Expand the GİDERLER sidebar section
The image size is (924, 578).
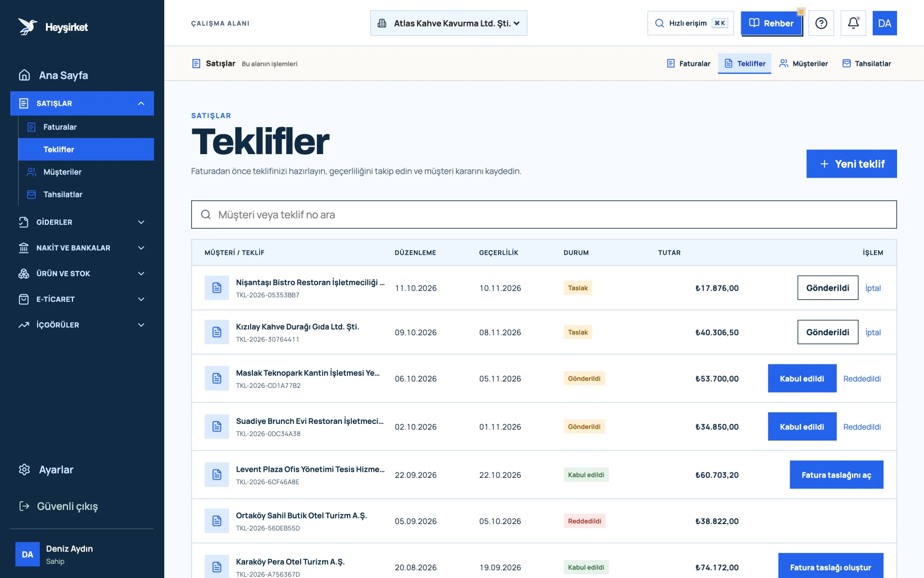[82, 222]
